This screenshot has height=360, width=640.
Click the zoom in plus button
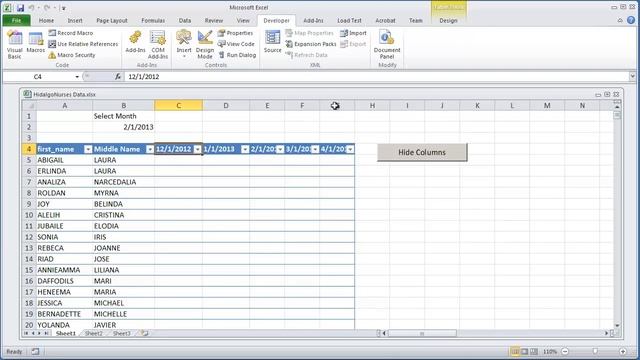(623, 351)
